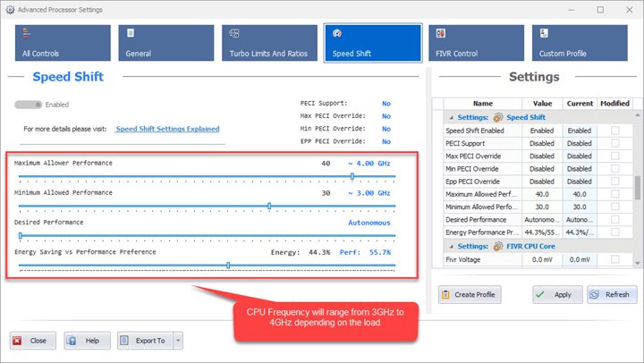644x363 pixels.
Task: Click the gear icon in title bar
Action: [x=10, y=10]
